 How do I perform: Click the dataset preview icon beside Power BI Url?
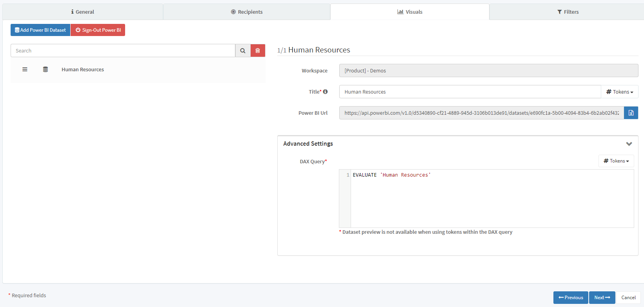pos(631,113)
